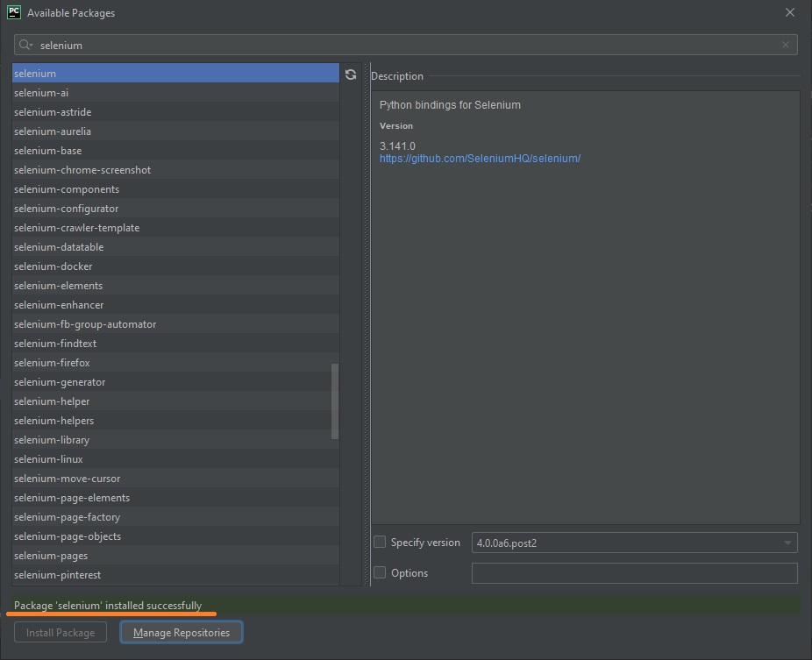
Task: Select selenium-enhancer package
Action: [x=175, y=305]
